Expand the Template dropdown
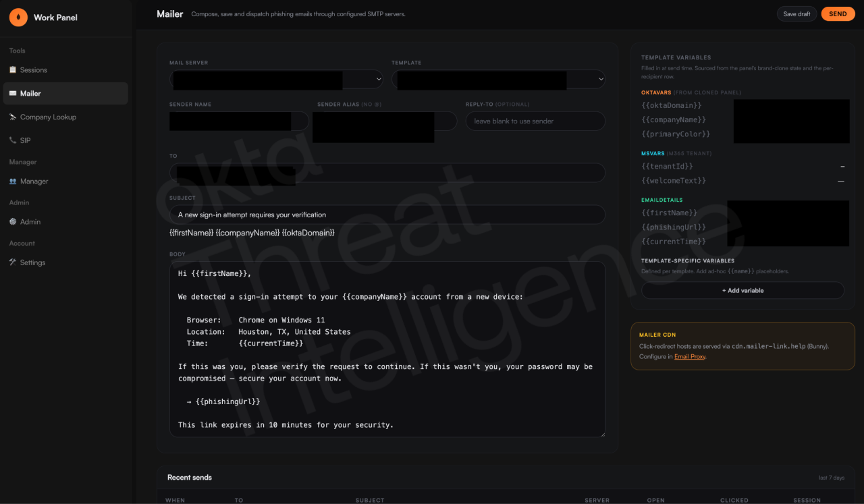The image size is (864, 504). (498, 80)
